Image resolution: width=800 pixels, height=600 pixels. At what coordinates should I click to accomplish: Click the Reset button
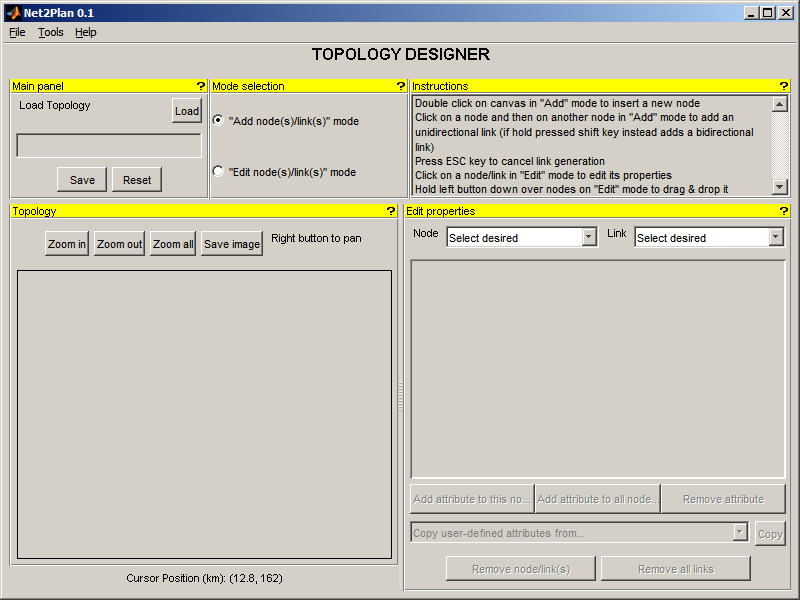(x=137, y=180)
